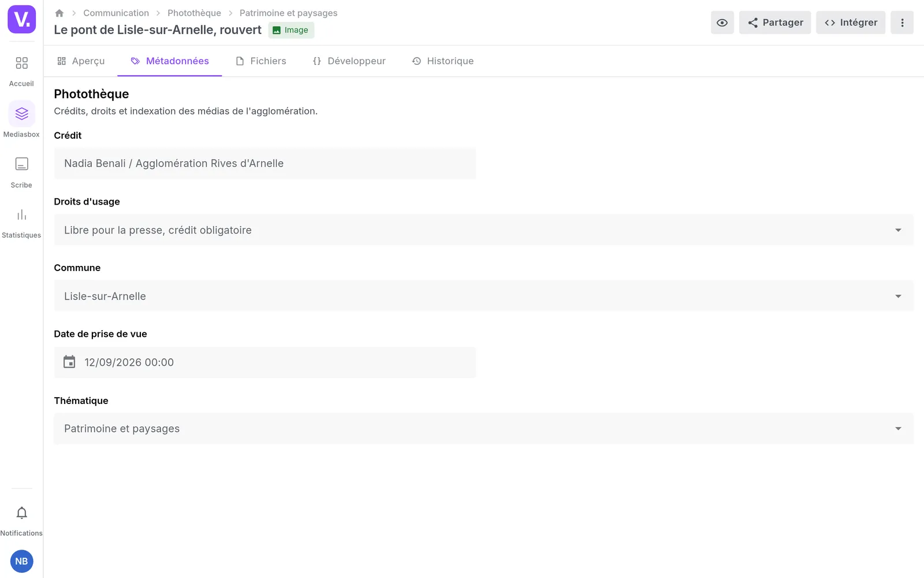Click the calendar icon in date field
The height and width of the screenshot is (578, 924).
point(69,362)
